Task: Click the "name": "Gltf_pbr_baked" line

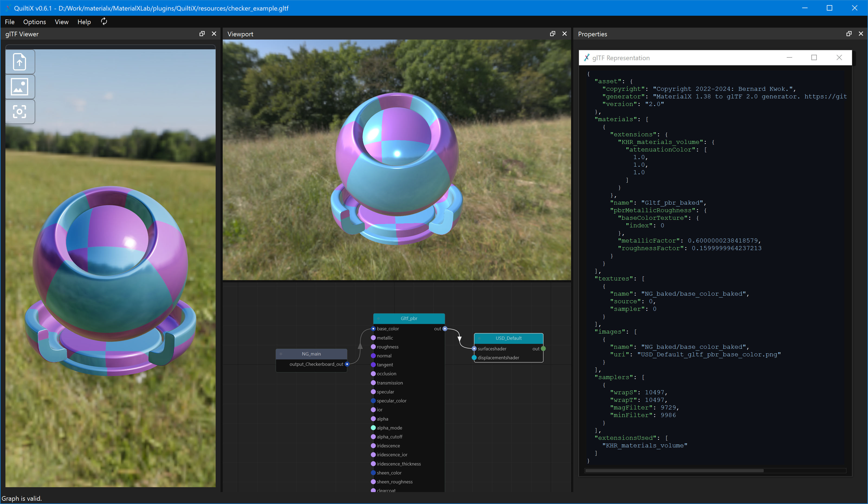Action: coord(658,203)
